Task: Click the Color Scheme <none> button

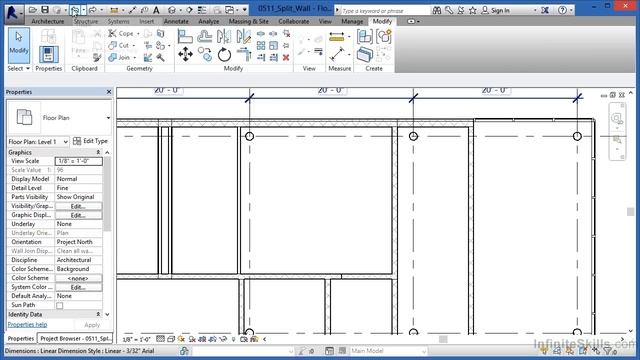Action: point(78,278)
